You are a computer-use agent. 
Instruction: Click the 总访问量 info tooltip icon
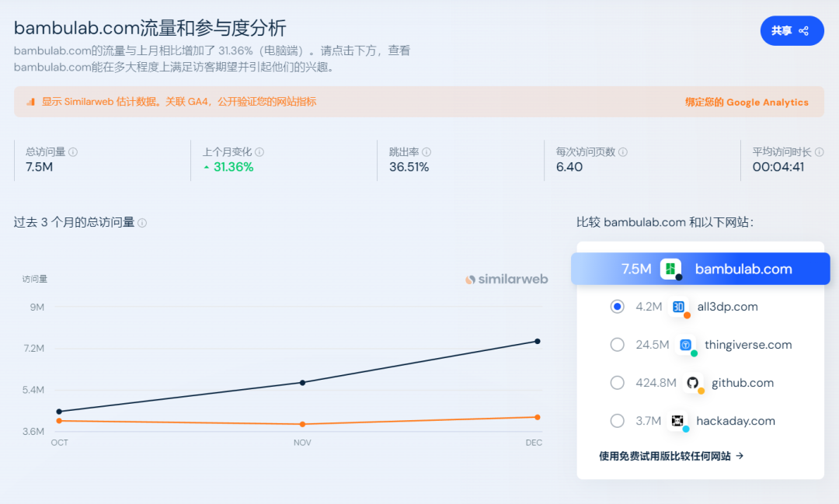(x=72, y=152)
